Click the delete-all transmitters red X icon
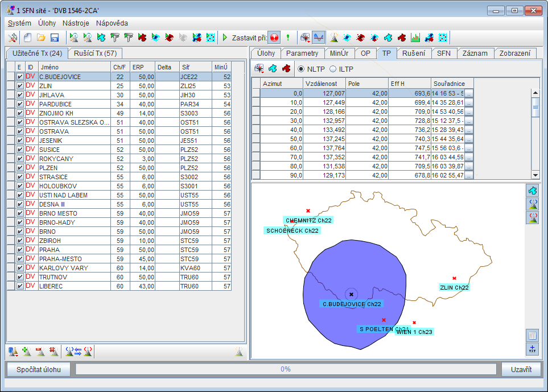 (53, 352)
